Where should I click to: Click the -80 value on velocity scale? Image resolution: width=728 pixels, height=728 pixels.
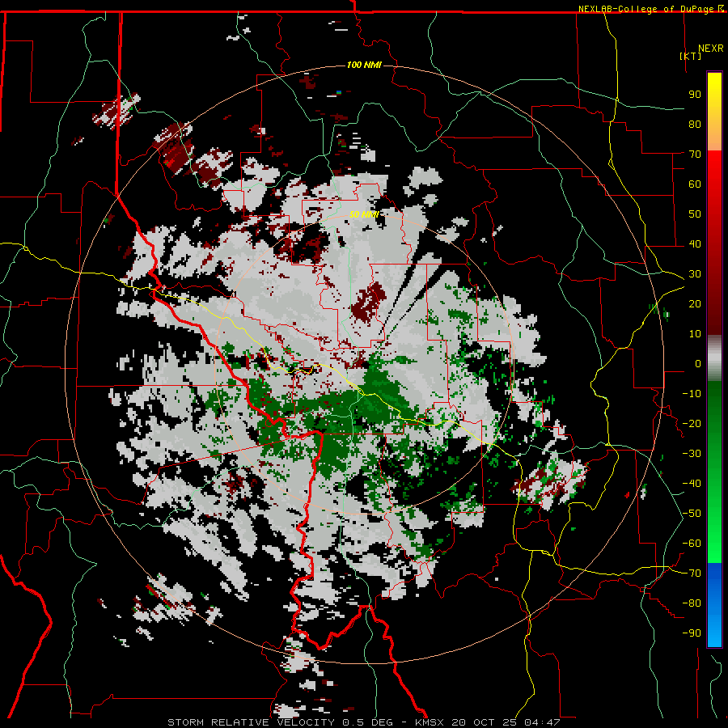(x=692, y=603)
